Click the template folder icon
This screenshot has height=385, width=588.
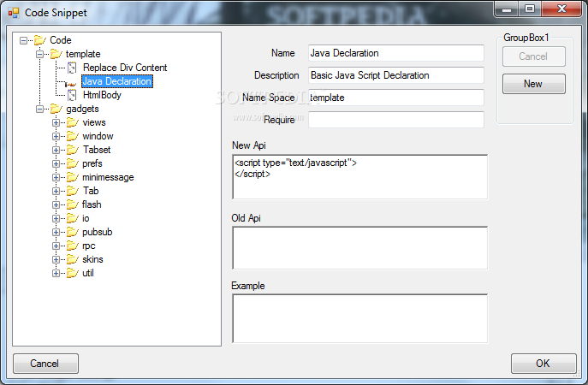click(x=56, y=54)
